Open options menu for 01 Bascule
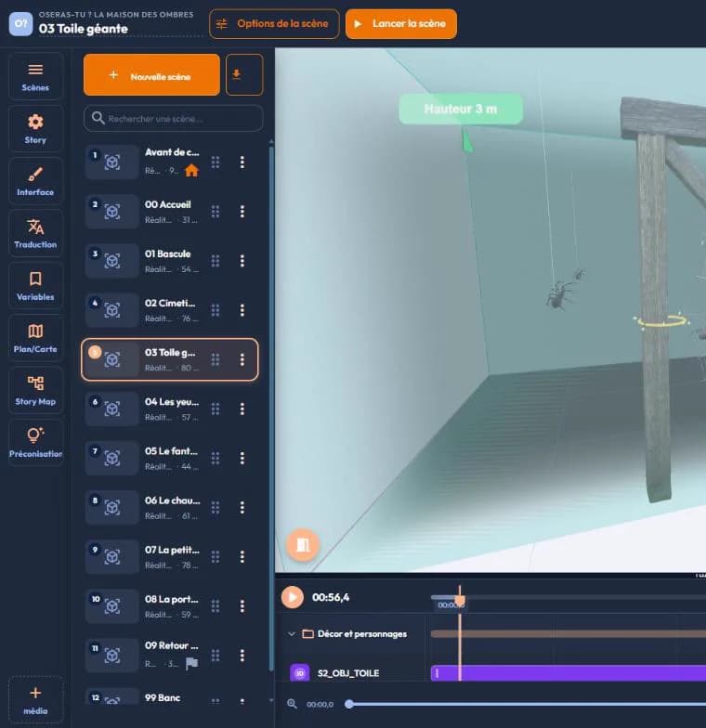 (x=242, y=261)
